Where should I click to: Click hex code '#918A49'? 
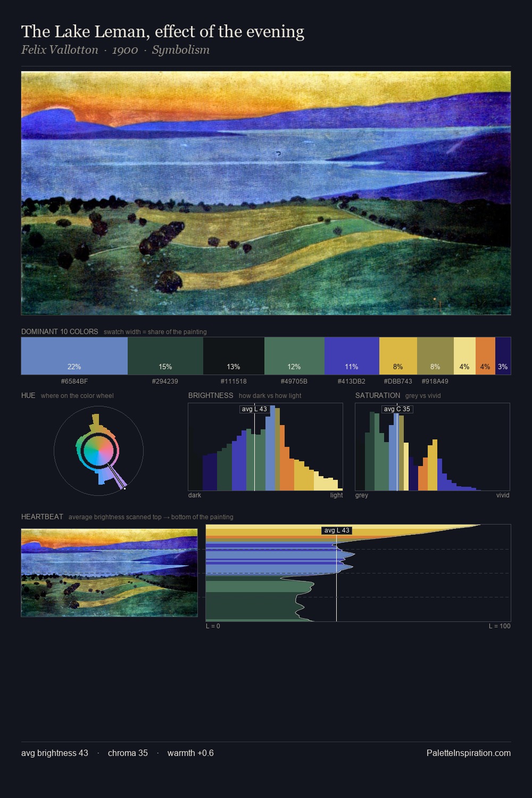coord(435,381)
